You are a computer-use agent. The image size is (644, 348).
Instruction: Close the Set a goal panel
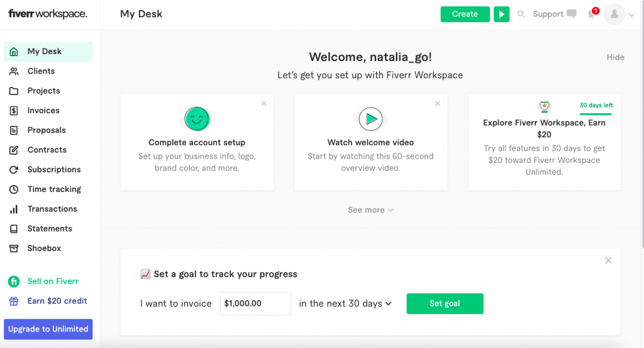point(608,261)
